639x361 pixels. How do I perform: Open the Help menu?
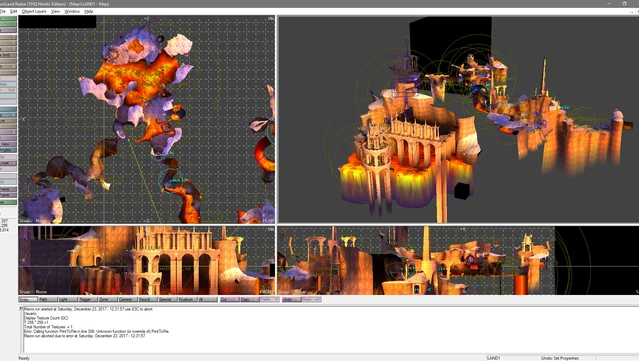tap(88, 11)
